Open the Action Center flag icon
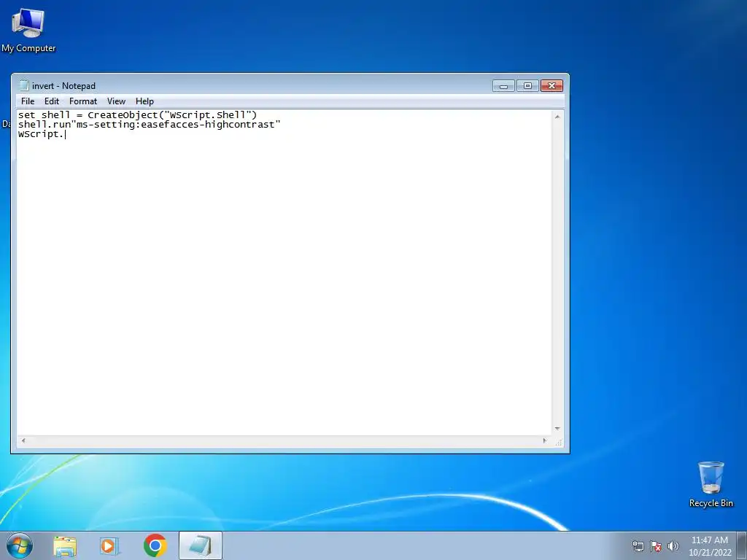The image size is (747, 560). pos(656,546)
